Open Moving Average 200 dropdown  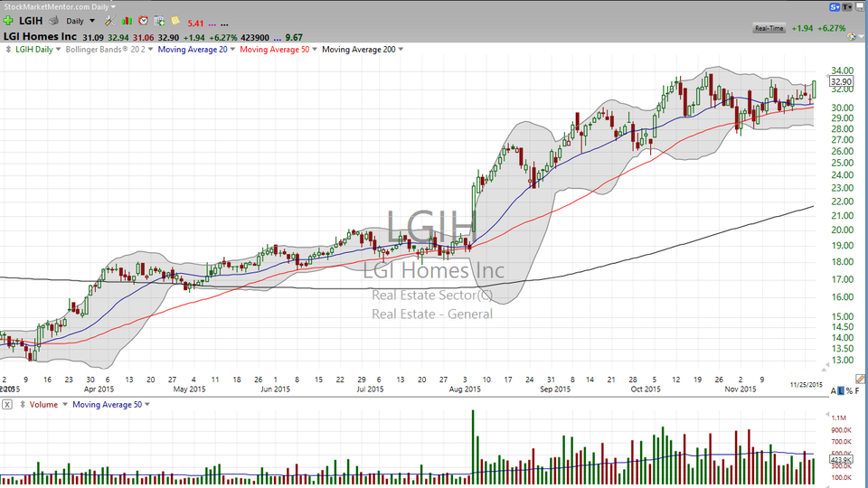pyautogui.click(x=401, y=49)
